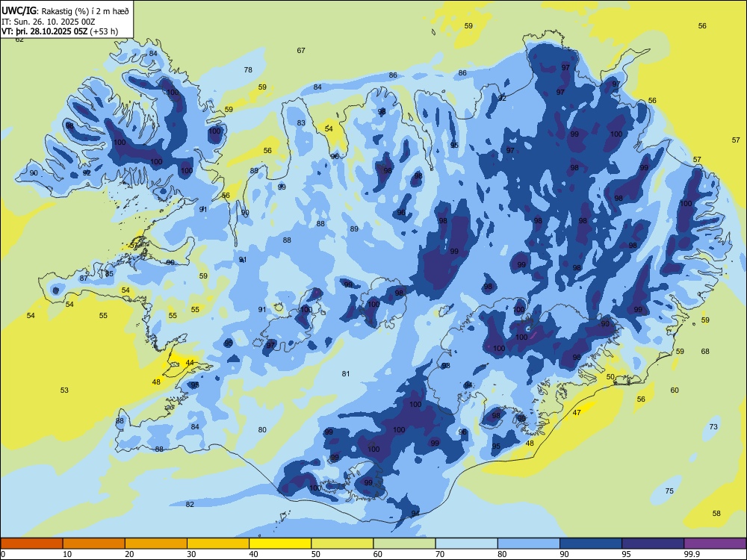Click the humidity value '75' on the map
Image resolution: width=747 pixels, height=560 pixels.
click(x=669, y=491)
